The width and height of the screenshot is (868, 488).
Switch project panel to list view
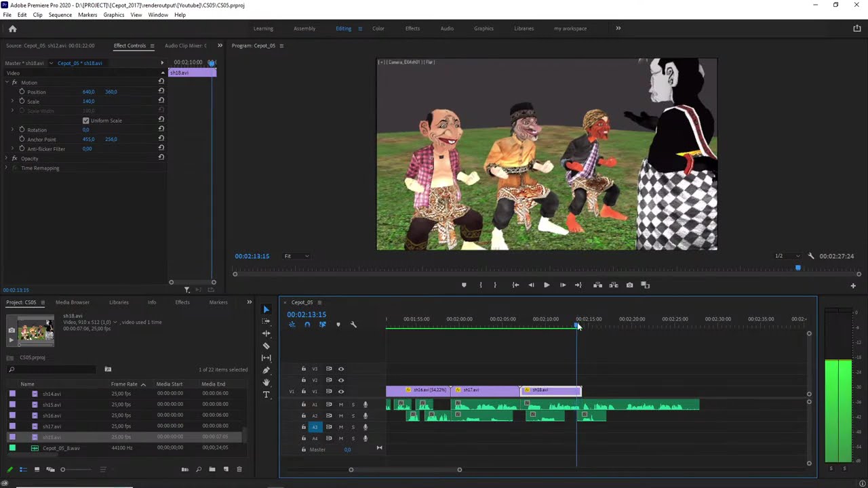tap(23, 469)
